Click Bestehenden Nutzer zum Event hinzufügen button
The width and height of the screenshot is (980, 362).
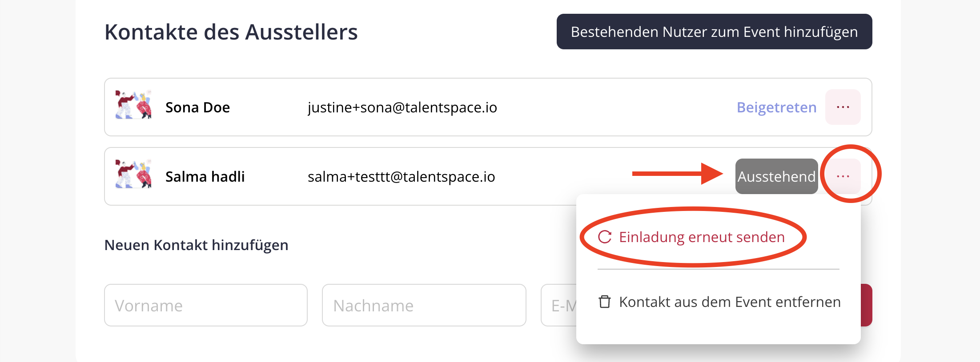pyautogui.click(x=714, y=32)
